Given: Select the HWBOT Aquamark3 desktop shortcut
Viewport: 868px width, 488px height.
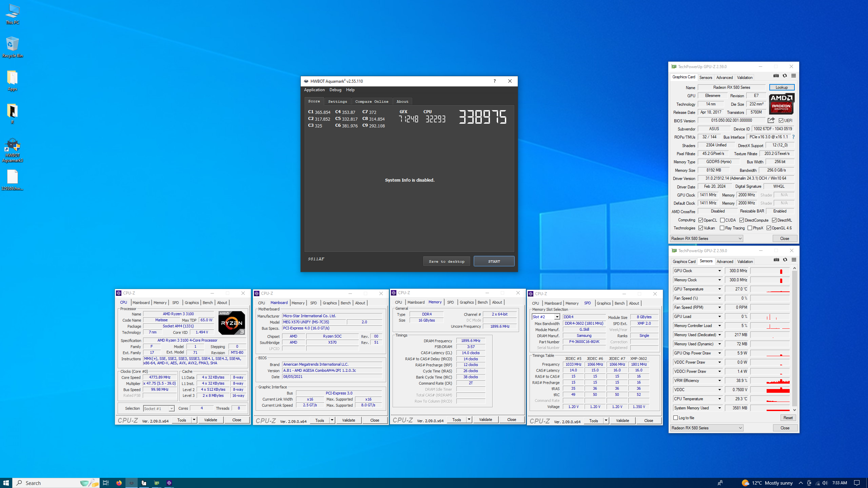Looking at the screenshot, I should tap(12, 150).
